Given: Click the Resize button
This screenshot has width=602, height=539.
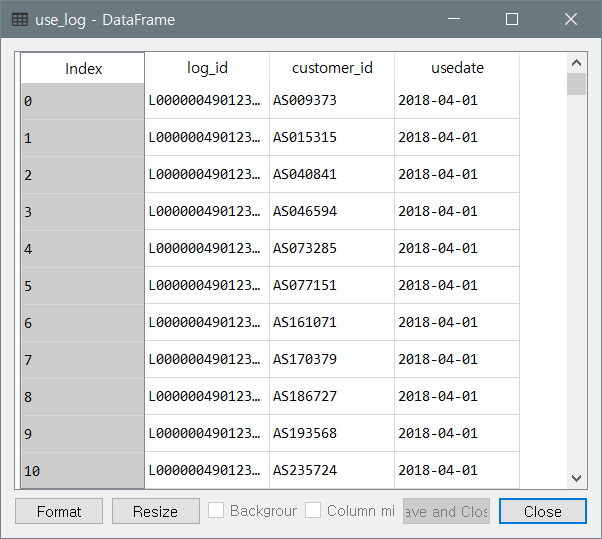Looking at the screenshot, I should [156, 511].
